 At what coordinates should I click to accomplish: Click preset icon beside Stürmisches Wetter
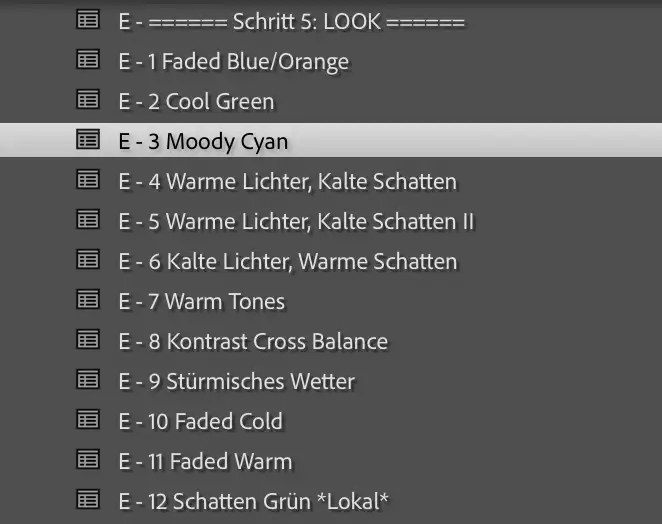(x=88, y=379)
